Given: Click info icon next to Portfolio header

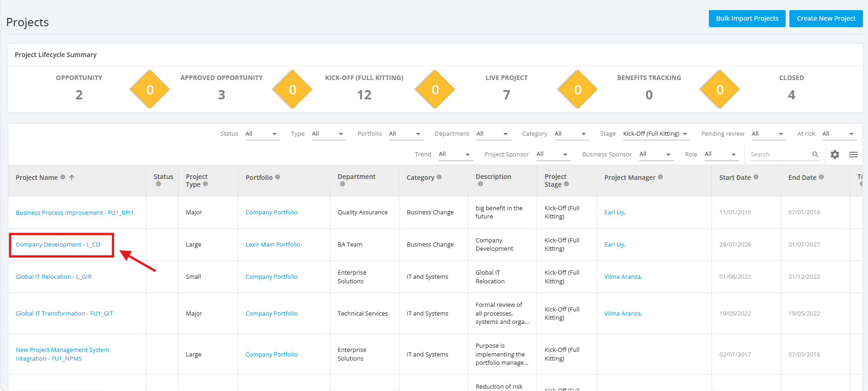Looking at the screenshot, I should point(278,177).
